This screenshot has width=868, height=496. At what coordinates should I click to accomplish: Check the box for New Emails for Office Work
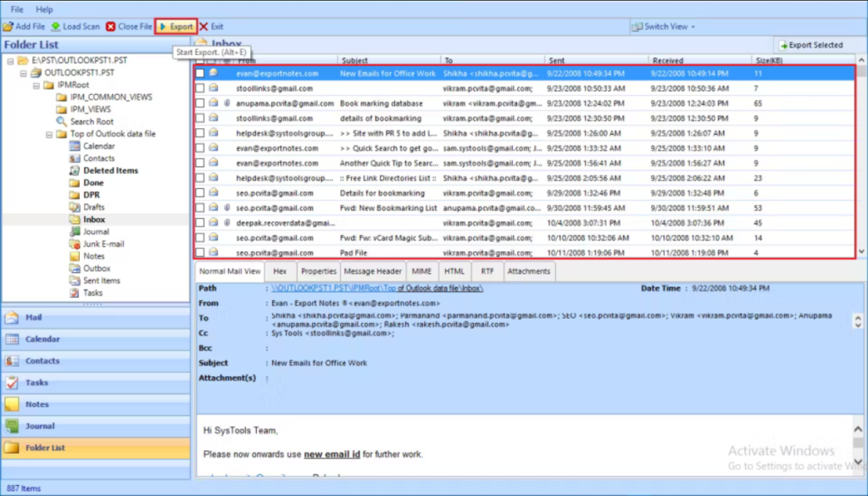pos(200,74)
